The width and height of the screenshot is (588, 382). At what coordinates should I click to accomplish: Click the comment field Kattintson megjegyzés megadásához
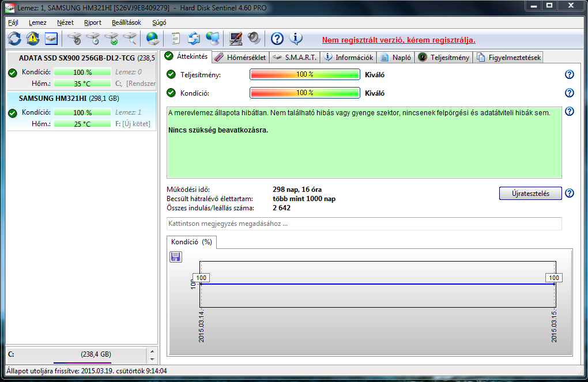point(364,224)
